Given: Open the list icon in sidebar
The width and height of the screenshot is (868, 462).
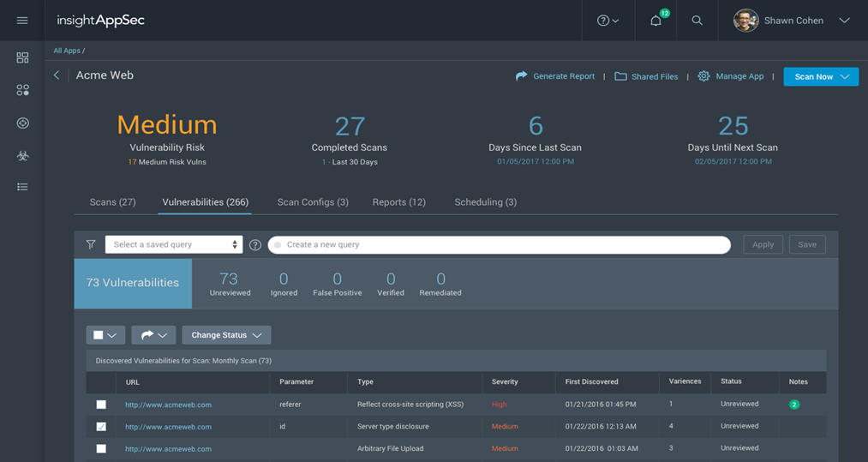Looking at the screenshot, I should 22,187.
